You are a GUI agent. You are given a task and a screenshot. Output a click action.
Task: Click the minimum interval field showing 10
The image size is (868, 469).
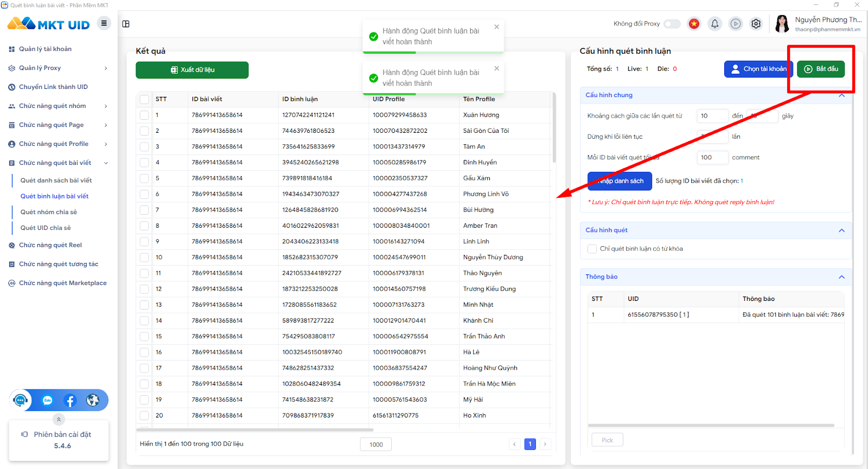tap(712, 116)
